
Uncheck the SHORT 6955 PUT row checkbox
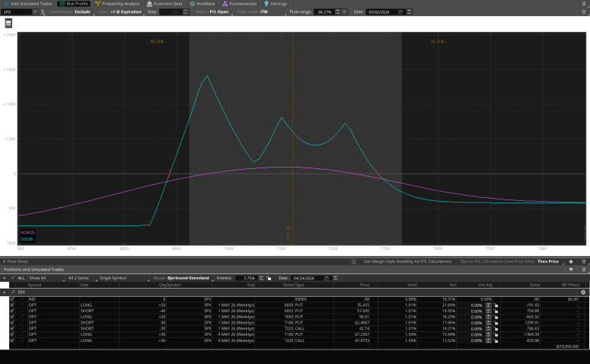point(12,311)
